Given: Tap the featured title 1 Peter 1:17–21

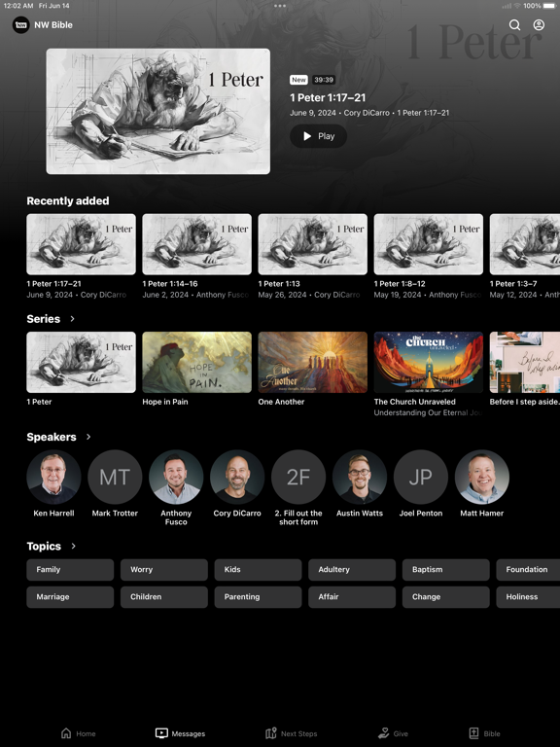Looking at the screenshot, I should coord(328,97).
